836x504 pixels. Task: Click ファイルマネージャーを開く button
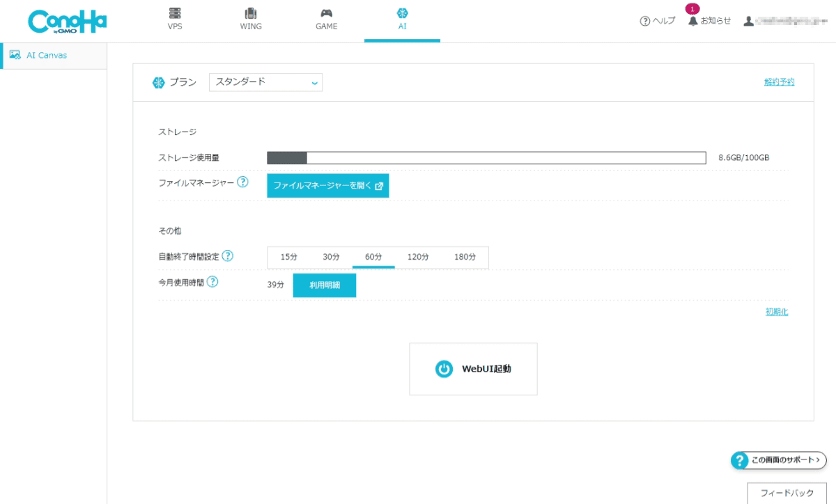[x=328, y=186]
